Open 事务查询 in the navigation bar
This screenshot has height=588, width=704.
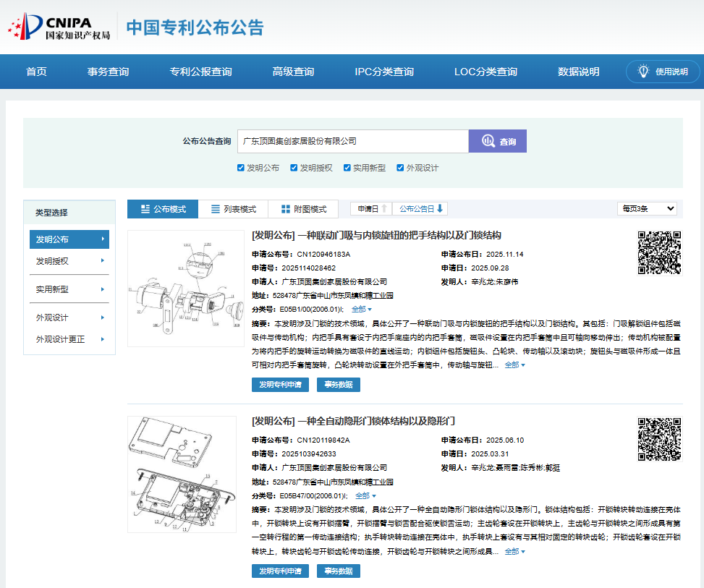tap(109, 72)
